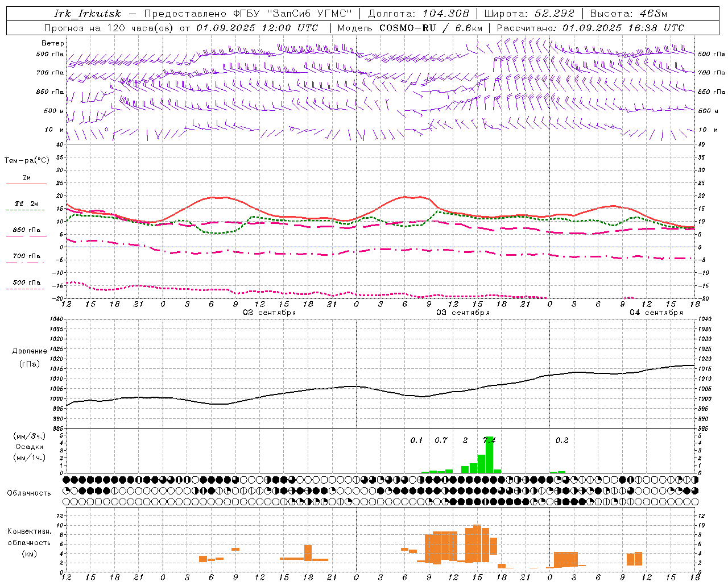Screen dimensions: 728x582
Task: Click the 'Осадки' precipitation label
Action: click(x=30, y=447)
